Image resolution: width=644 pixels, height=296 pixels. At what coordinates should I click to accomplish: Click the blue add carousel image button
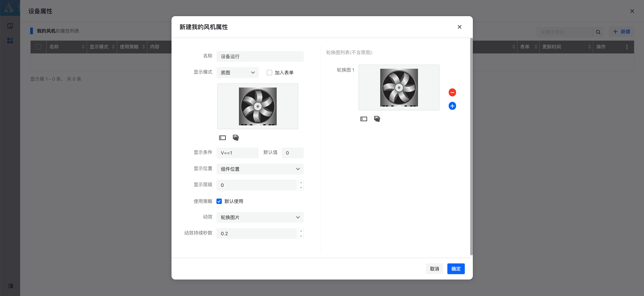coord(452,106)
